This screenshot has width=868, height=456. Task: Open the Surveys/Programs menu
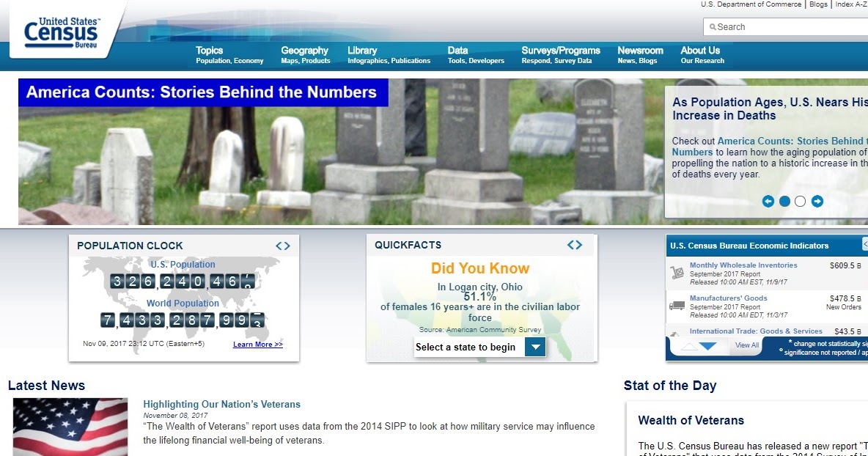pyautogui.click(x=561, y=55)
